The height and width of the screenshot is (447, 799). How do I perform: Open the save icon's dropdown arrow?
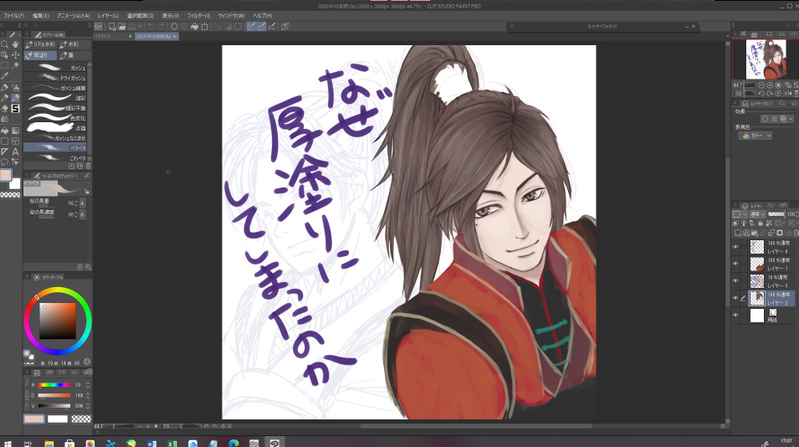tap(140, 26)
